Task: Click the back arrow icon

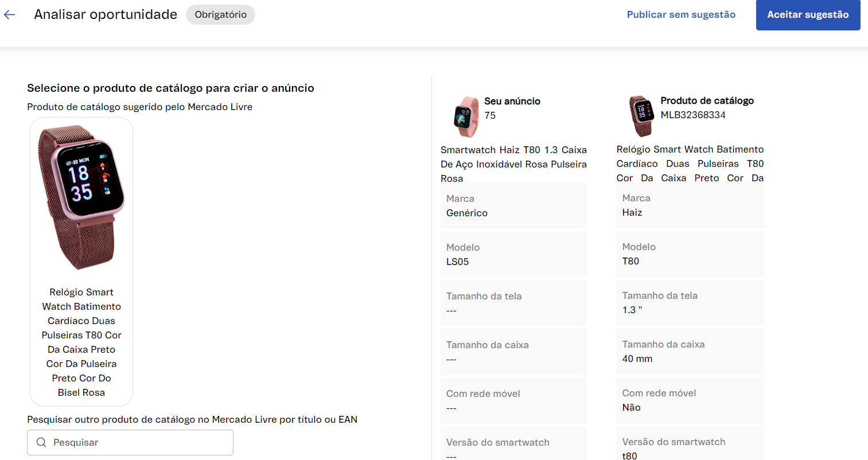Action: click(10, 15)
